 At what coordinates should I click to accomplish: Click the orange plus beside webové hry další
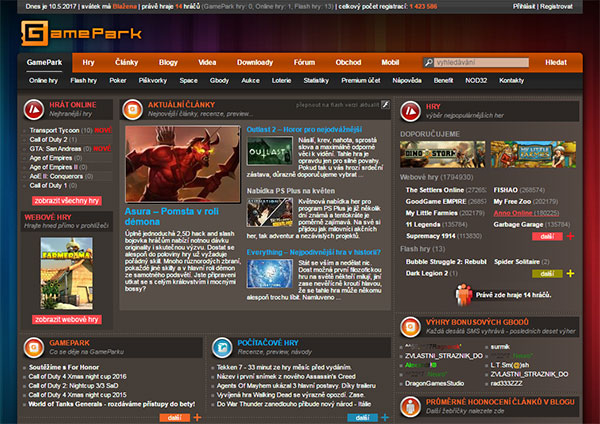click(570, 236)
